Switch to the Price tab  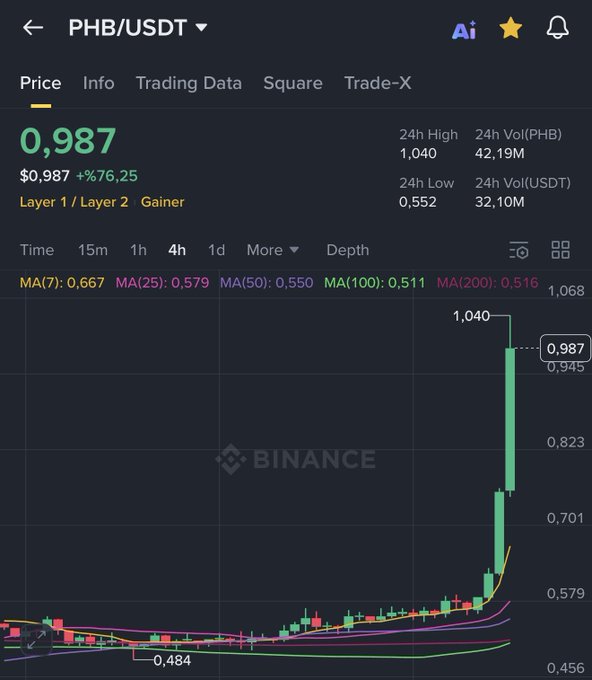tap(40, 83)
